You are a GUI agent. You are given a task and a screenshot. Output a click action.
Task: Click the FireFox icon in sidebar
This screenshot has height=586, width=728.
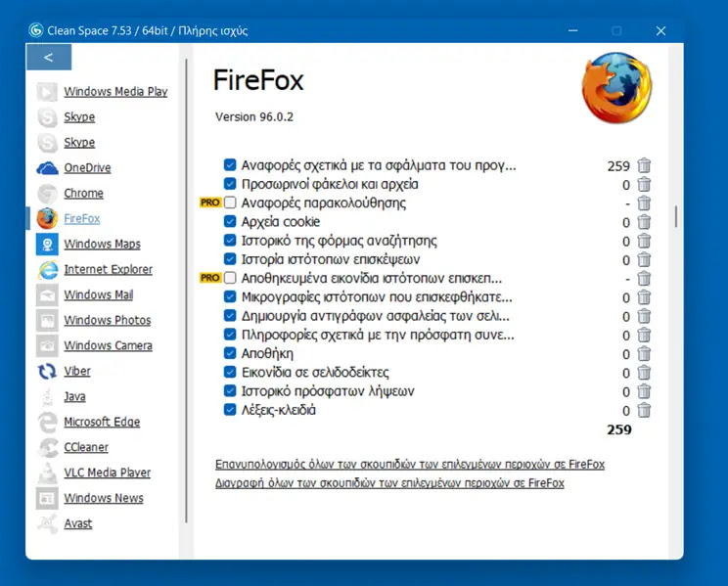(x=47, y=219)
